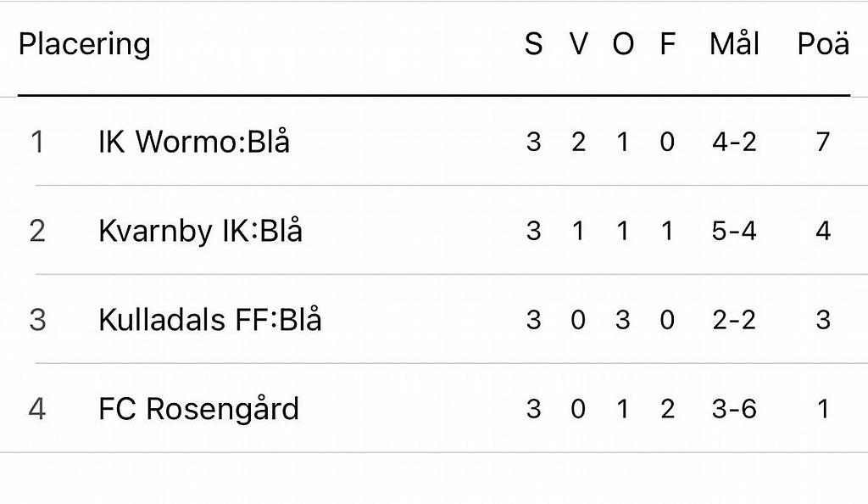Click the Poä column header
This screenshot has height=504, width=868.
[823, 44]
